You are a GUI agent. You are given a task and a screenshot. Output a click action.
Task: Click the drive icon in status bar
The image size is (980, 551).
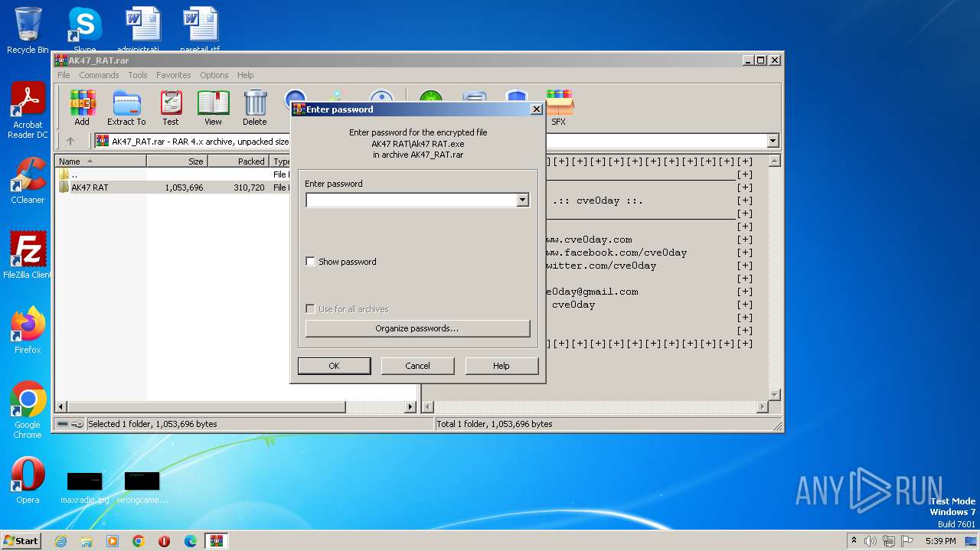click(x=63, y=424)
